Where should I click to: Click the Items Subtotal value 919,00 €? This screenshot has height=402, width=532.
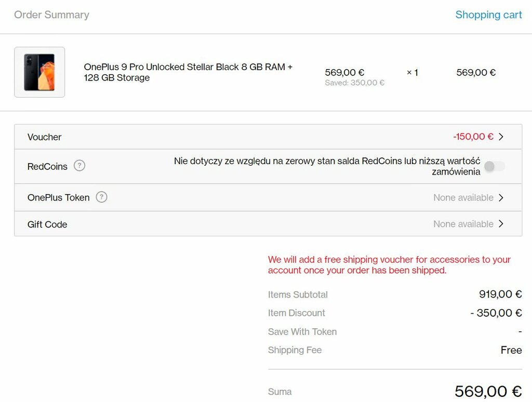point(500,294)
